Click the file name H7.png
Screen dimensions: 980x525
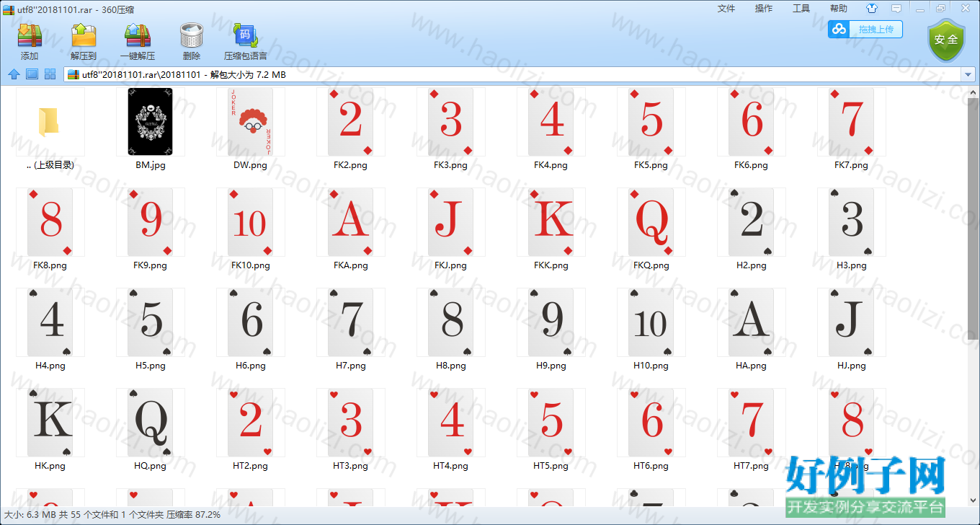pos(351,366)
